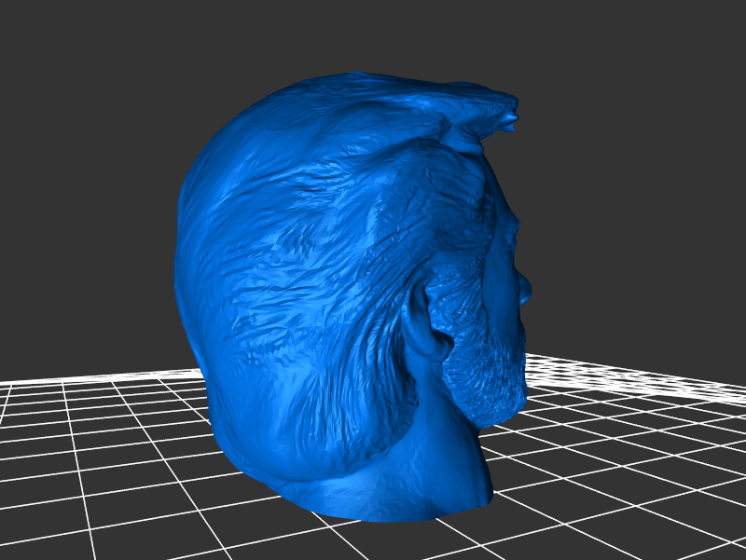Select the nose tip of the bust
The image size is (746, 560).
click(528, 290)
